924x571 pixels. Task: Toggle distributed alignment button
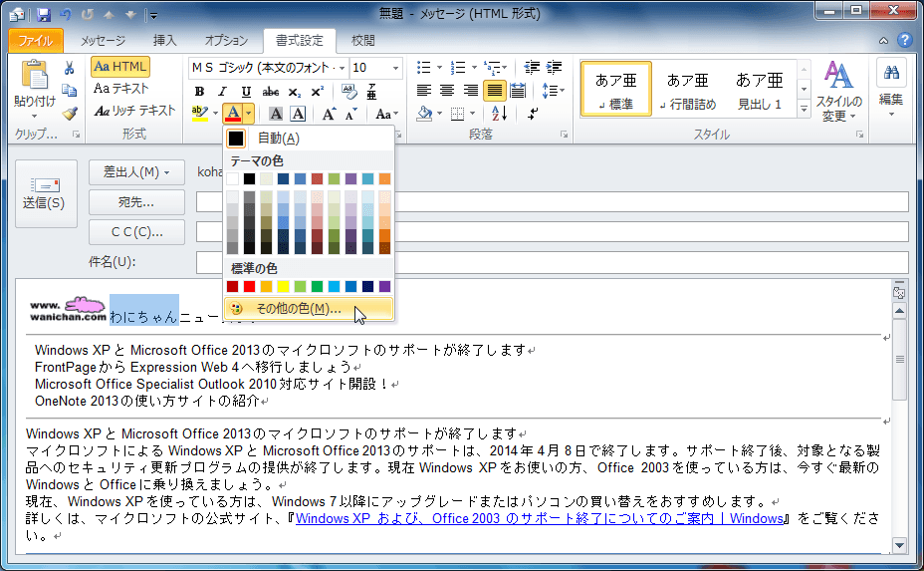point(518,91)
